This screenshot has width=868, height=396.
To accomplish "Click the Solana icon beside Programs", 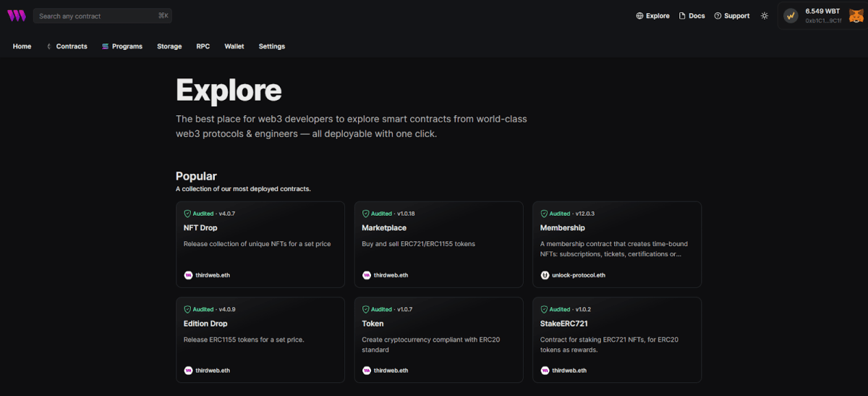I will point(105,46).
